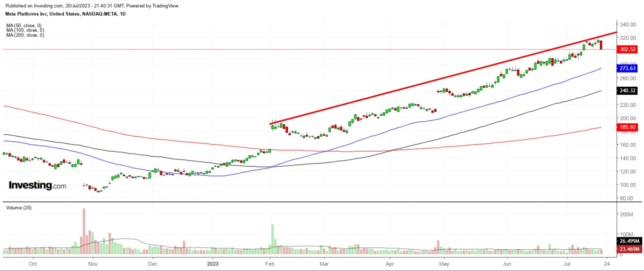Click the 80.00 price axis label
Viewport: 644px width, 271px height.
[x=626, y=198]
